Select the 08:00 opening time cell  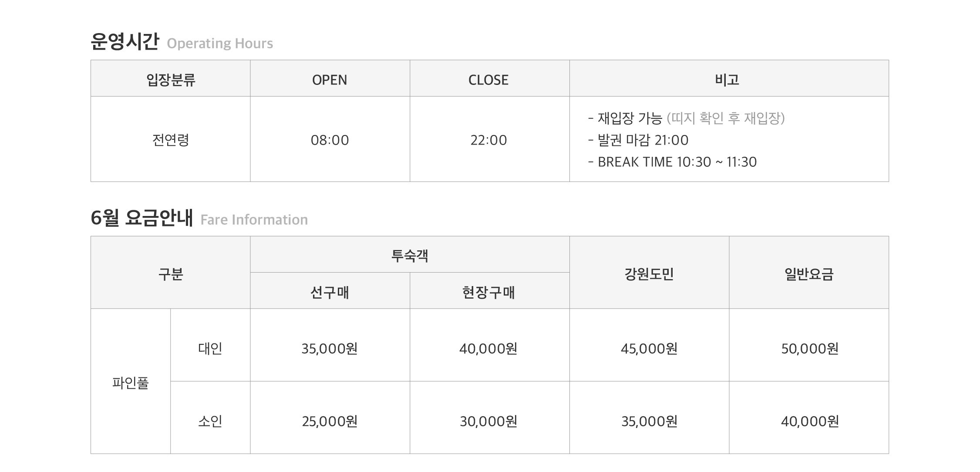(x=330, y=139)
